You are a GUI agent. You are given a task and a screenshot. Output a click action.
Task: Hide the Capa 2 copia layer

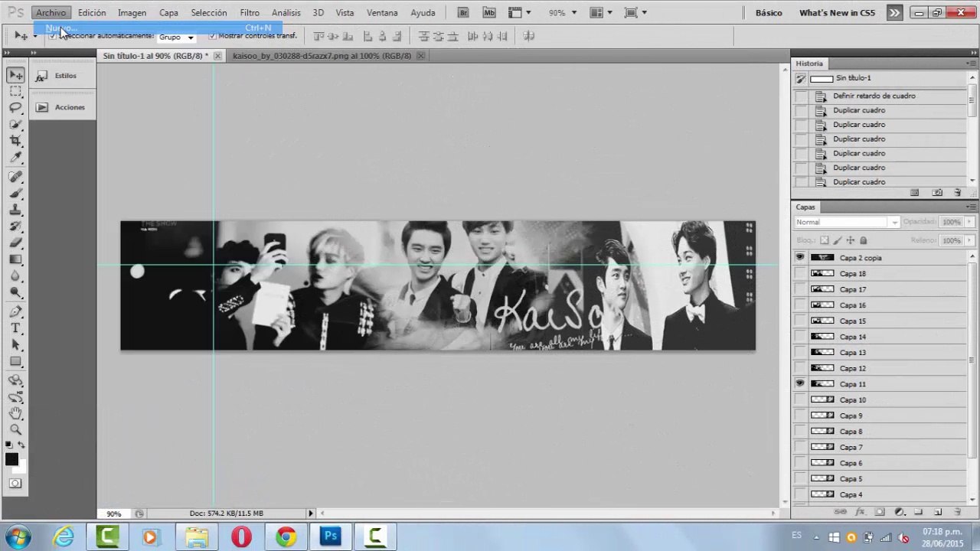(x=800, y=258)
